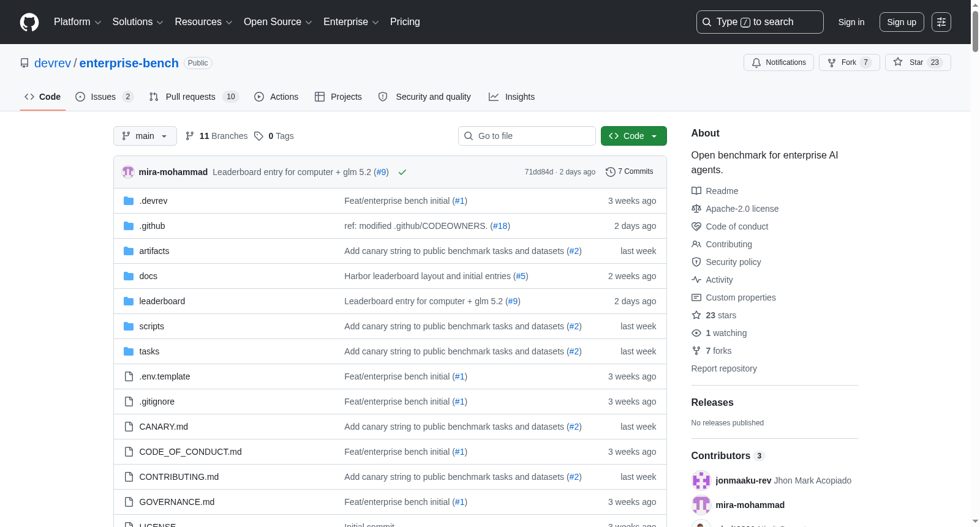Click the Sign up button
Image resolution: width=980 pixels, height=527 pixels.
tap(902, 22)
